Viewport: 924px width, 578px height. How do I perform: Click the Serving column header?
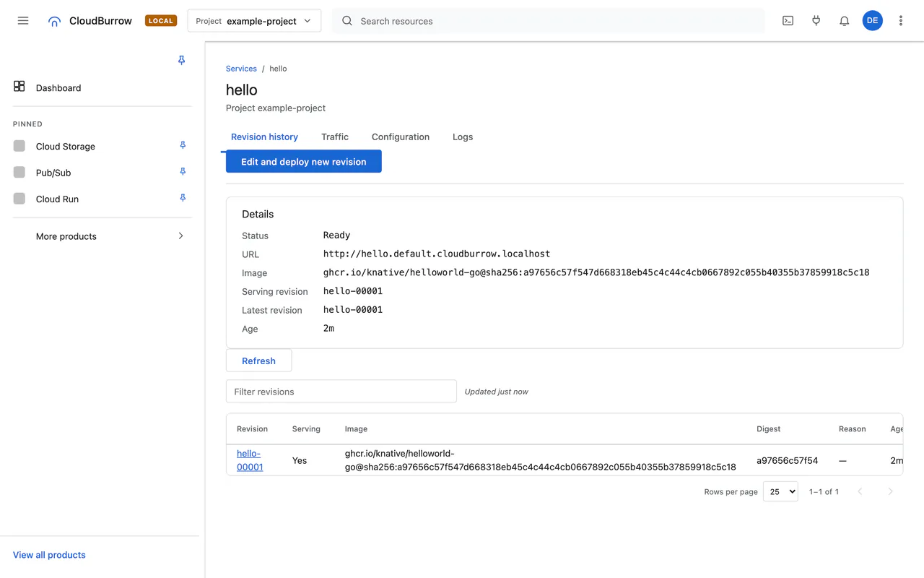pyautogui.click(x=306, y=428)
